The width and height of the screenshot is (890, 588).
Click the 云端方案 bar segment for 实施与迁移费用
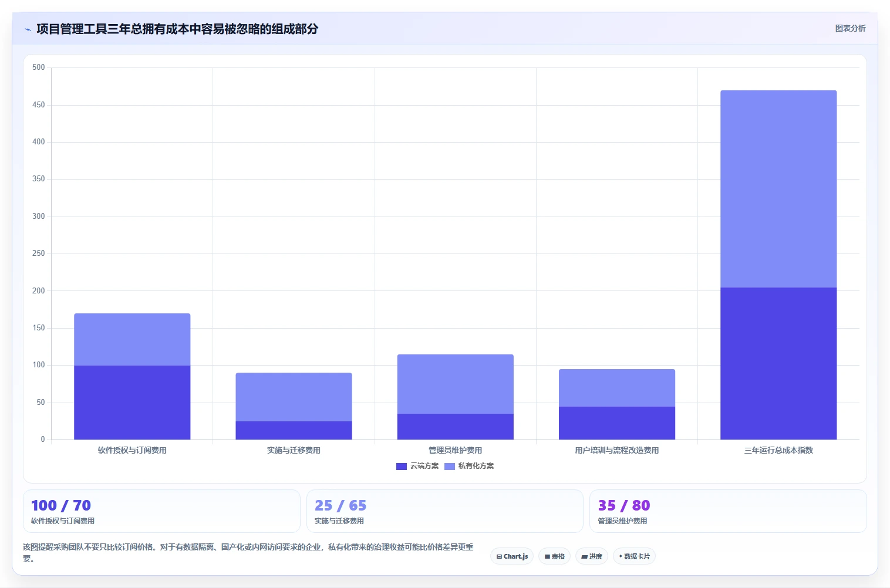pyautogui.click(x=294, y=430)
